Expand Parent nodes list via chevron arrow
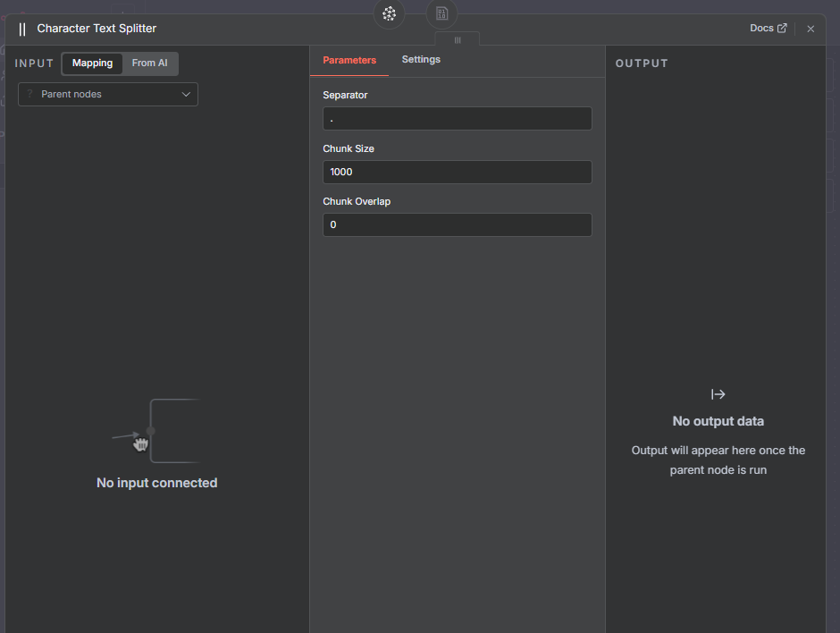This screenshot has height=633, width=840. 186,94
